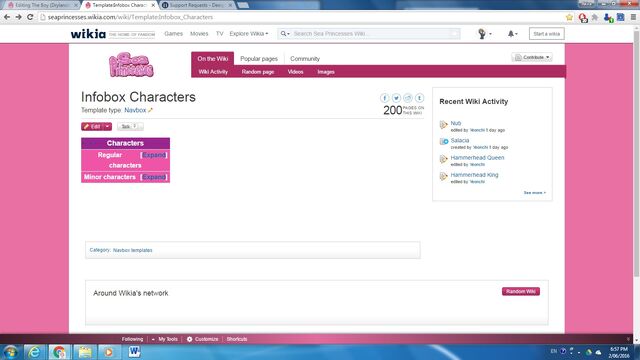Screen dimensions: 640x360
Task: Expand the Regular characters section
Action: (154, 155)
